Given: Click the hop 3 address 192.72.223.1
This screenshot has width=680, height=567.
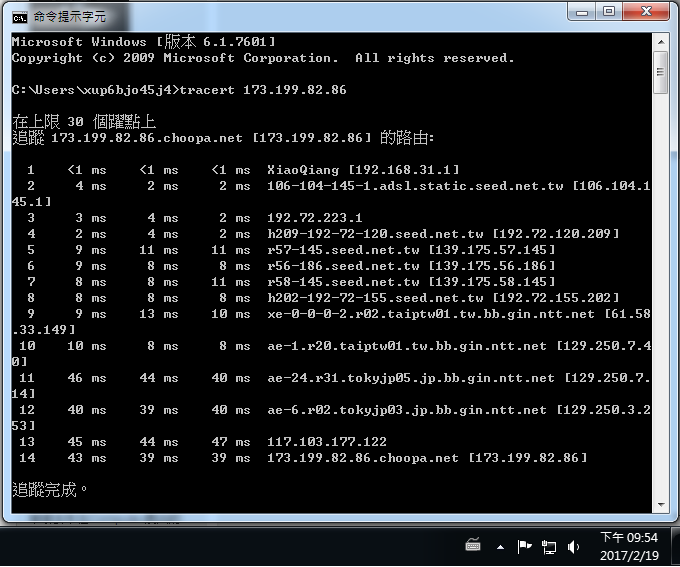Looking at the screenshot, I should point(314,218).
